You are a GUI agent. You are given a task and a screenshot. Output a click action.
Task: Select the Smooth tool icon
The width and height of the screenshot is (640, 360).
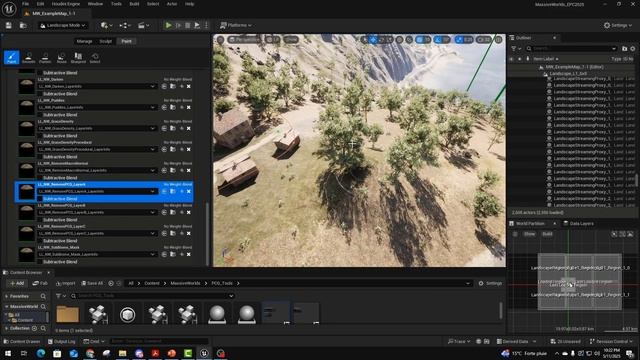(x=28, y=57)
